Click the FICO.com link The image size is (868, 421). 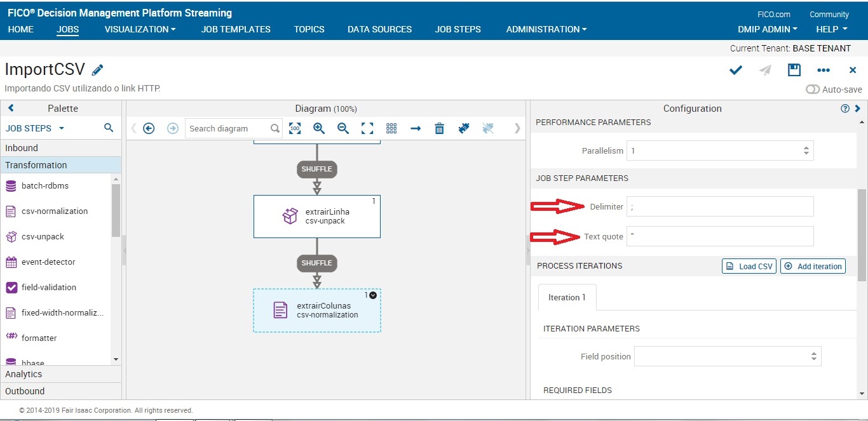[775, 13]
